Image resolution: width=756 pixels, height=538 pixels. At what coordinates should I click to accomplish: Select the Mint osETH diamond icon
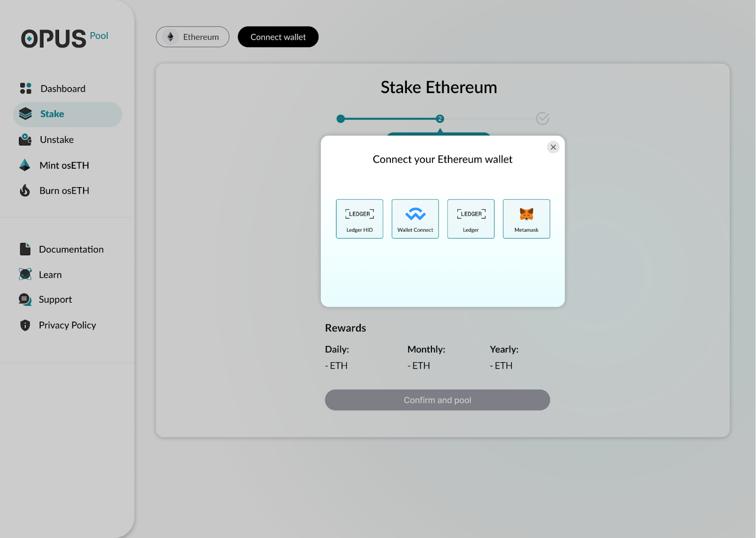coord(25,165)
